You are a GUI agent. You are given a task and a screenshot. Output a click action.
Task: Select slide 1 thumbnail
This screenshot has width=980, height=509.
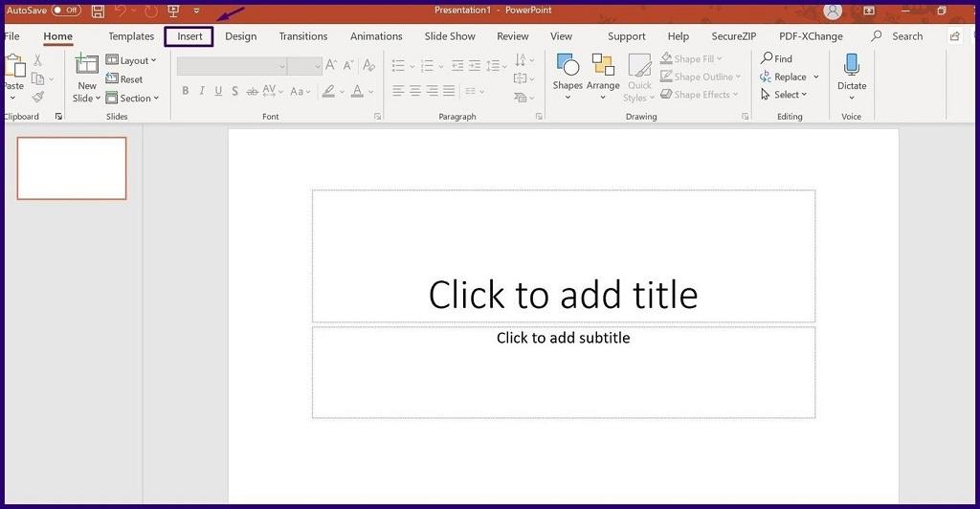click(x=72, y=168)
